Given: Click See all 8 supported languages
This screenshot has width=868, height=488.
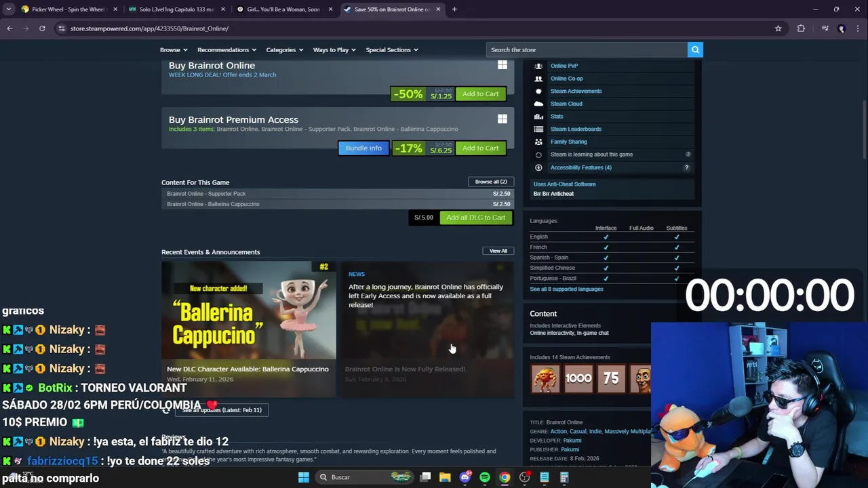Looking at the screenshot, I should click(566, 289).
